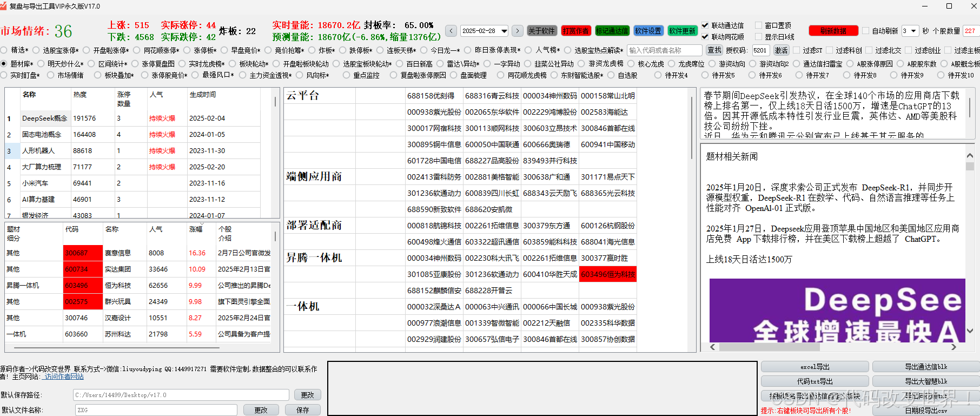The image size is (980, 416).
Task: Click vertical scrollbar of sector grid
Action: (x=692, y=128)
